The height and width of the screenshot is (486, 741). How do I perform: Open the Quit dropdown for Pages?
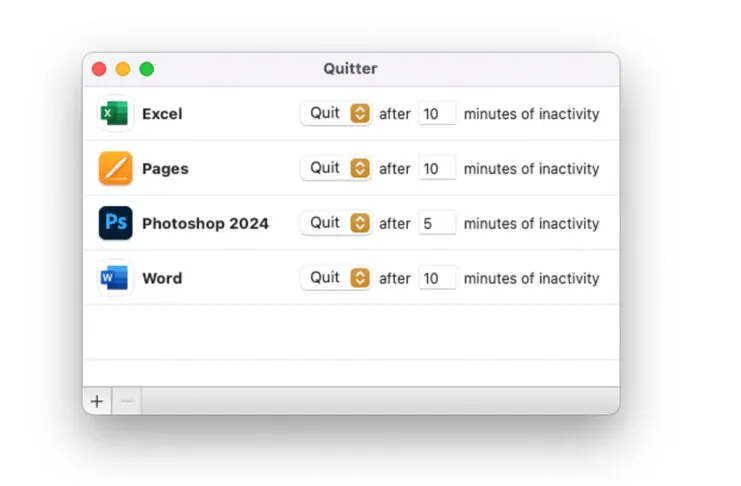tap(336, 168)
